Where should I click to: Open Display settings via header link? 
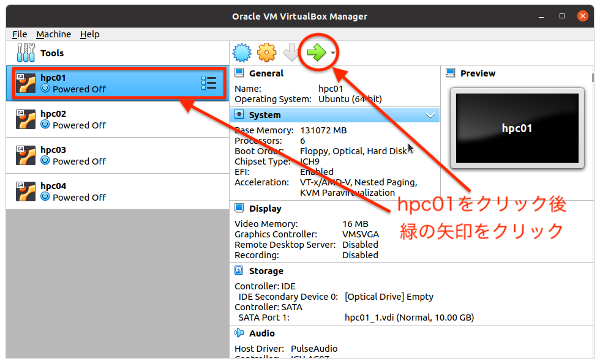tap(265, 209)
